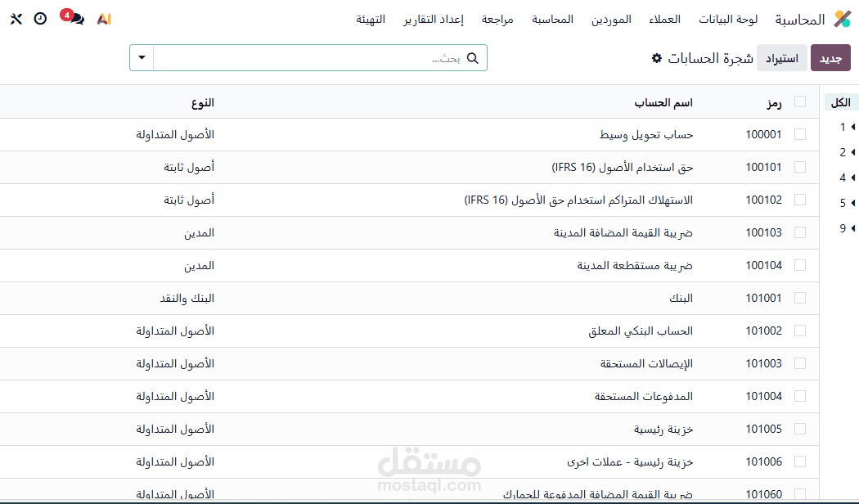
Task: Switch to إعداد التقارير menu
Action: click(x=432, y=20)
